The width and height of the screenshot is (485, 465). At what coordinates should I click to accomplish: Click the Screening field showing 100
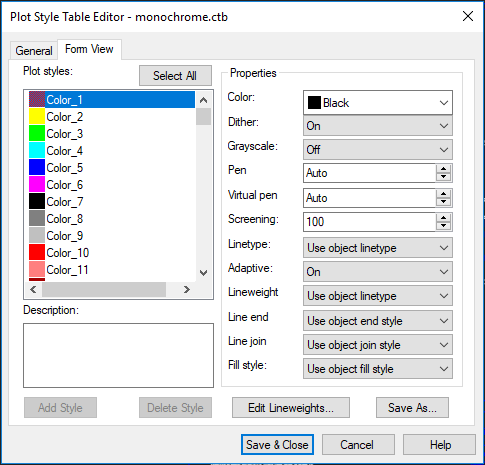pyautogui.click(x=369, y=222)
